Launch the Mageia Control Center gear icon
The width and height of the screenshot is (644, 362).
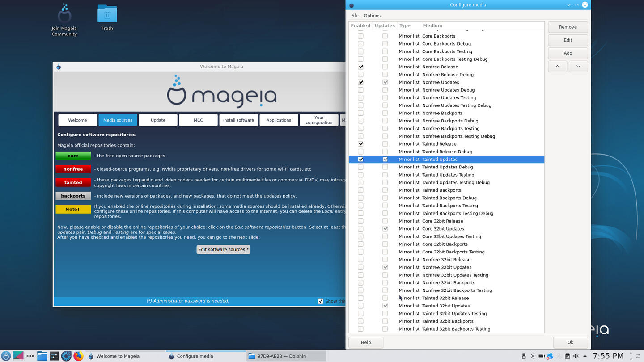coord(66,356)
